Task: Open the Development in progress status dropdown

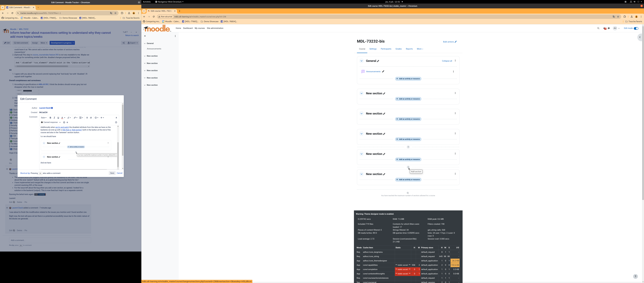Action: point(62,43)
